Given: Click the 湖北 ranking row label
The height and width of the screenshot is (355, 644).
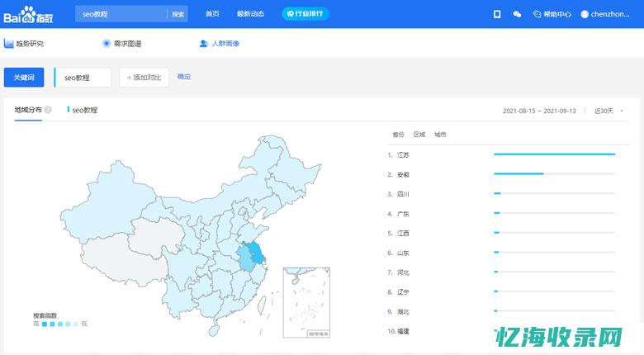Looking at the screenshot, I should pyautogui.click(x=403, y=311).
